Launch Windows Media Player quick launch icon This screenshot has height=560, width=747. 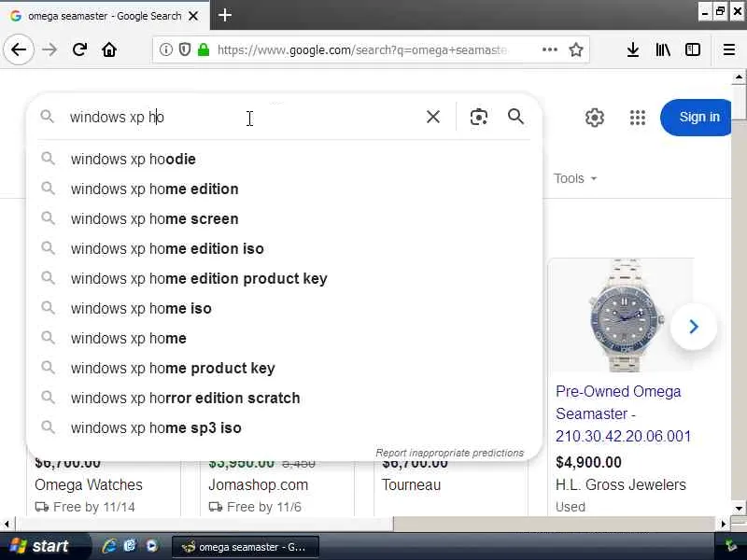[x=152, y=546]
